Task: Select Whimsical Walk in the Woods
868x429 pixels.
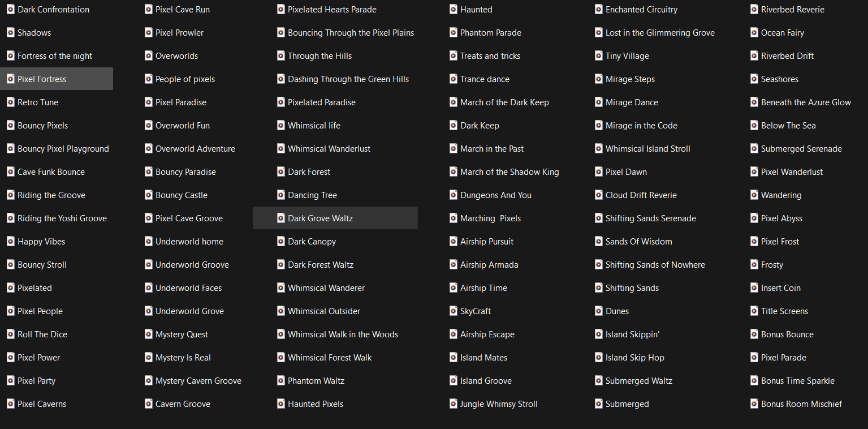Action: (x=343, y=334)
